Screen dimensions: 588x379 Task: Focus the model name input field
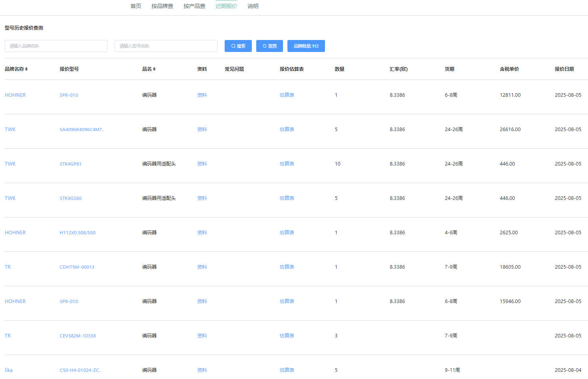[x=166, y=46]
